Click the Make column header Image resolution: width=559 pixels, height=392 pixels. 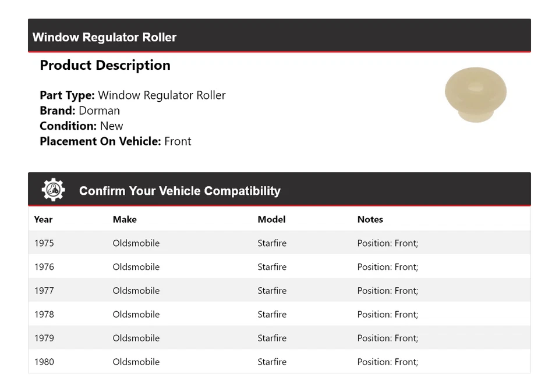[125, 219]
